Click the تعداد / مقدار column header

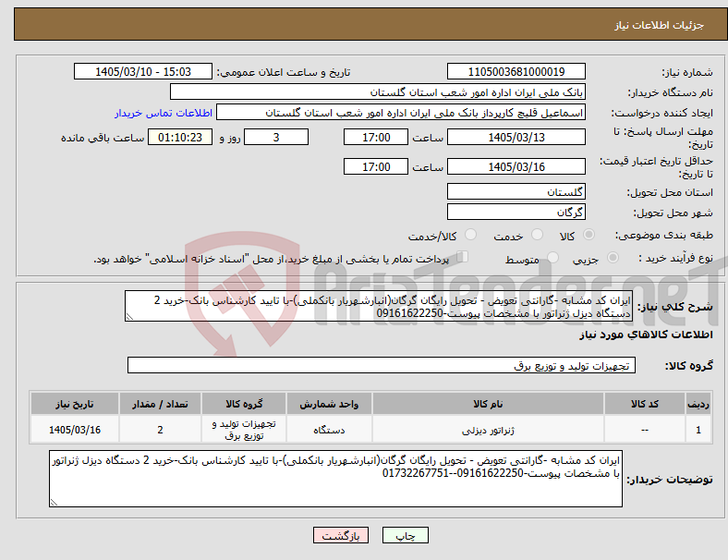pos(160,404)
